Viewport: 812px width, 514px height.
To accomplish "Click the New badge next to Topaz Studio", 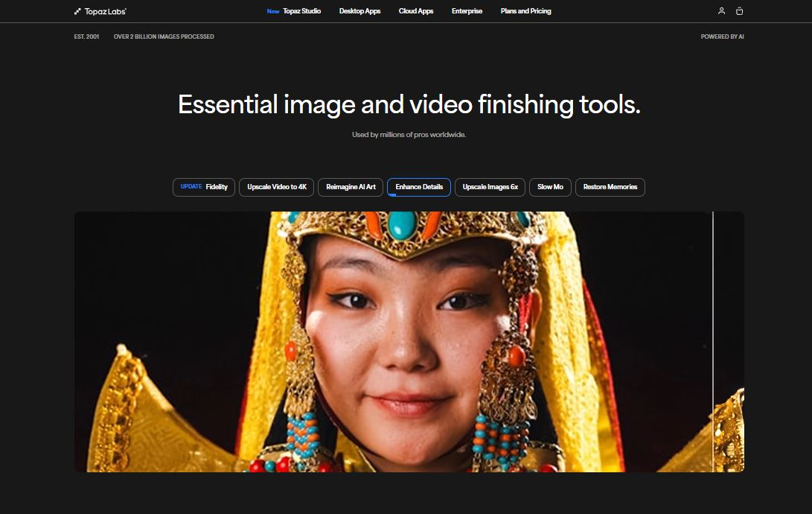I will (x=272, y=11).
